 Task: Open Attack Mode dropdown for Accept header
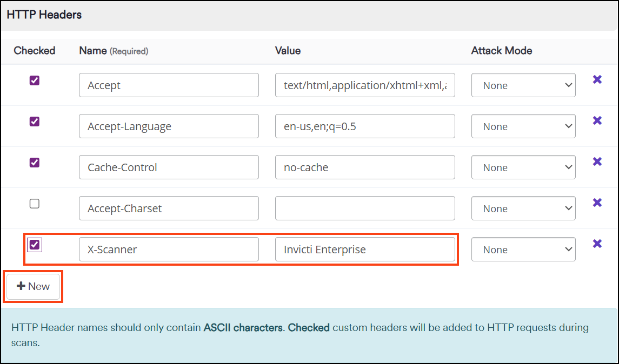(523, 85)
